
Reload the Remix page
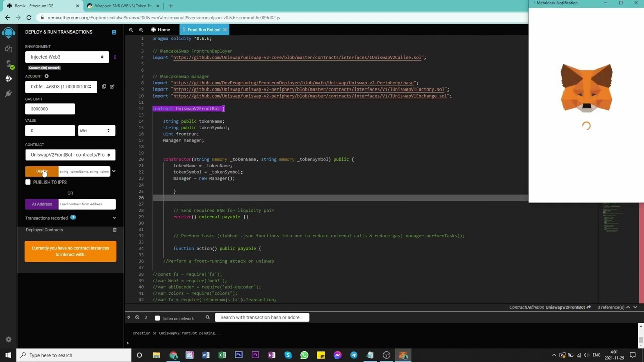29,18
